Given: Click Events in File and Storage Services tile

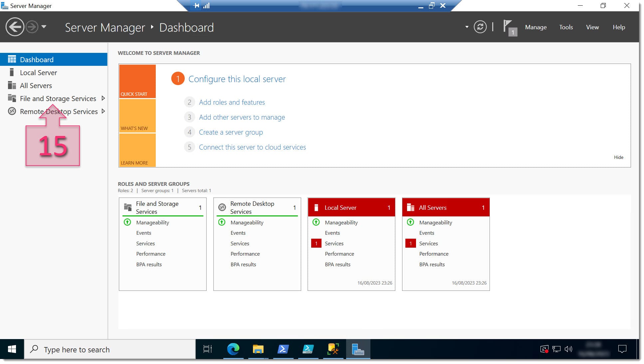Looking at the screenshot, I should (143, 233).
